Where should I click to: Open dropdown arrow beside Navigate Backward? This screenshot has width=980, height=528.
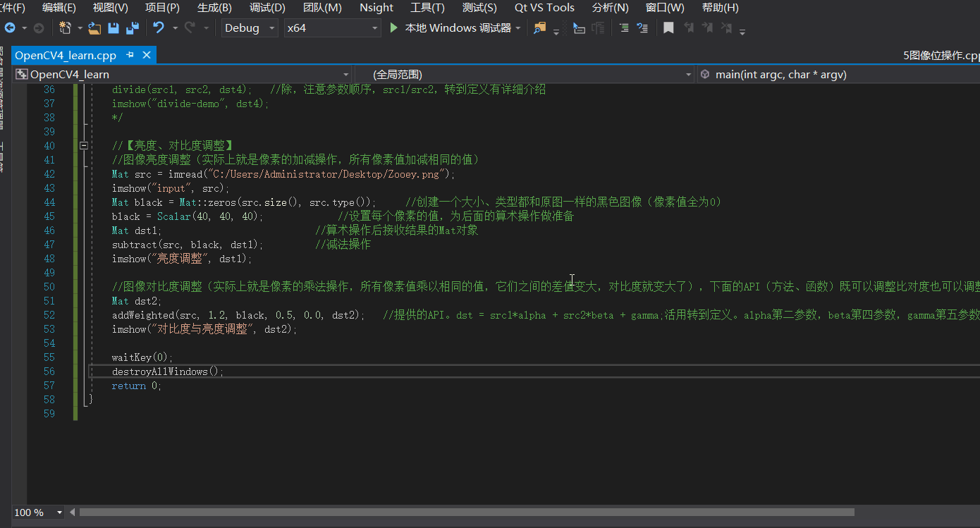pyautogui.click(x=25, y=28)
